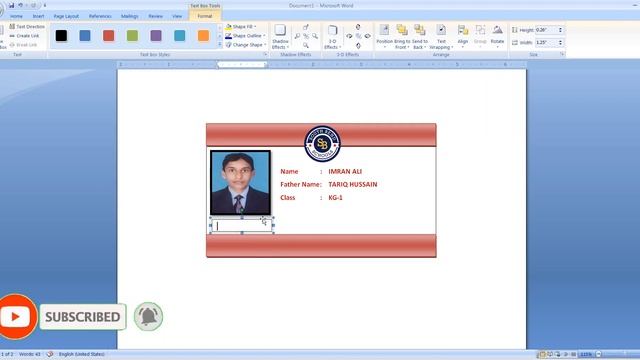Viewport: 640px width, 360px height.
Task: Select Print Layout view button in status bar
Action: tap(542, 354)
